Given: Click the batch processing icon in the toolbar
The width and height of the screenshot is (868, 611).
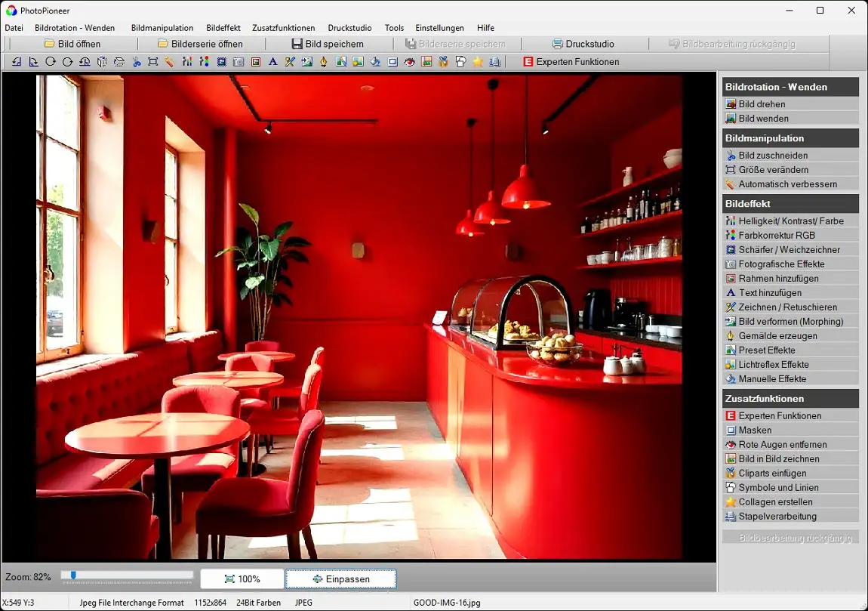Looking at the screenshot, I should 495,62.
